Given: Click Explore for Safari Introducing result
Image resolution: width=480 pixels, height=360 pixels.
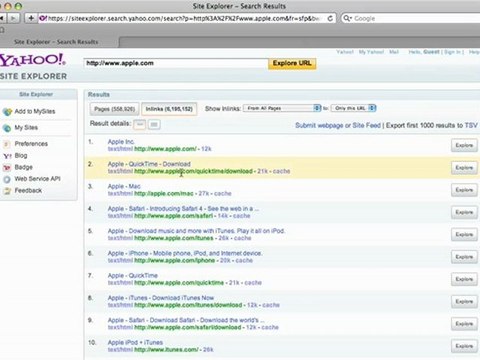Looking at the screenshot, I should (x=464, y=213).
